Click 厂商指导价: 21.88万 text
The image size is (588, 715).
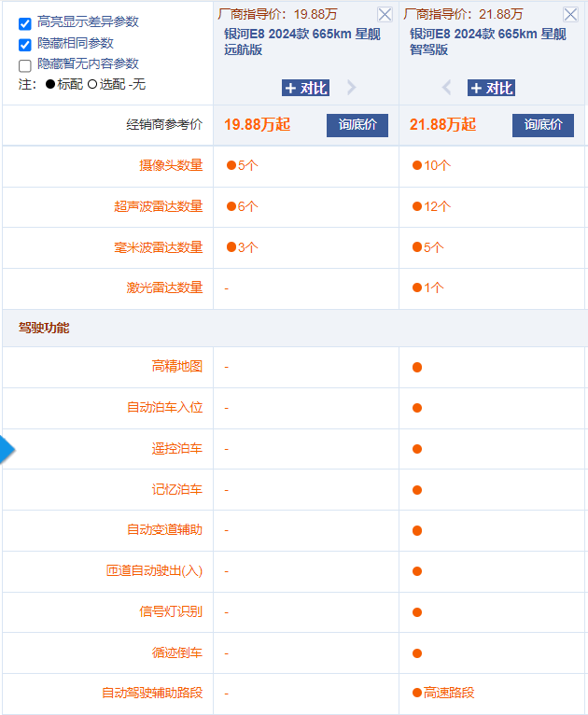[463, 14]
